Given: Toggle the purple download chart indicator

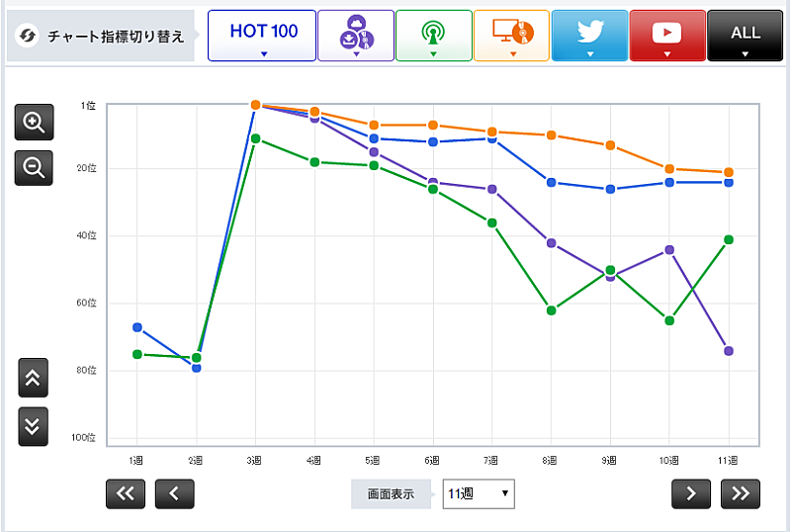Looking at the screenshot, I should 355,36.
